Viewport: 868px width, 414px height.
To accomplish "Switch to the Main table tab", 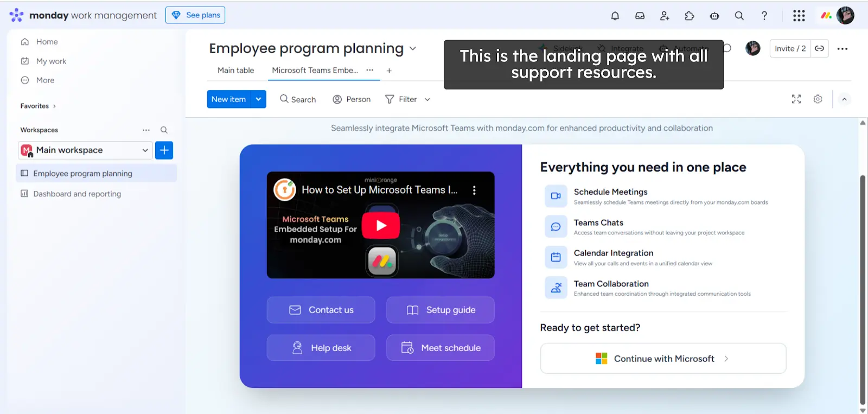I will point(235,71).
